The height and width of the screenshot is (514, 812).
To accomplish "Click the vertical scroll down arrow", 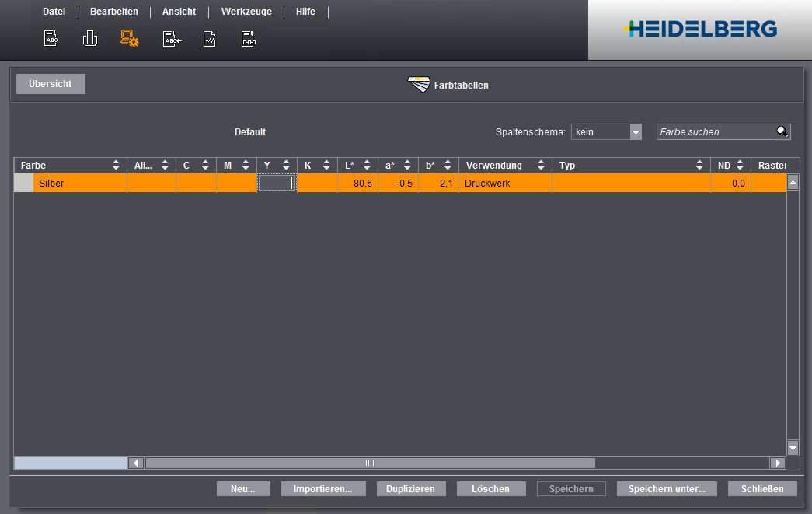I will click(793, 447).
